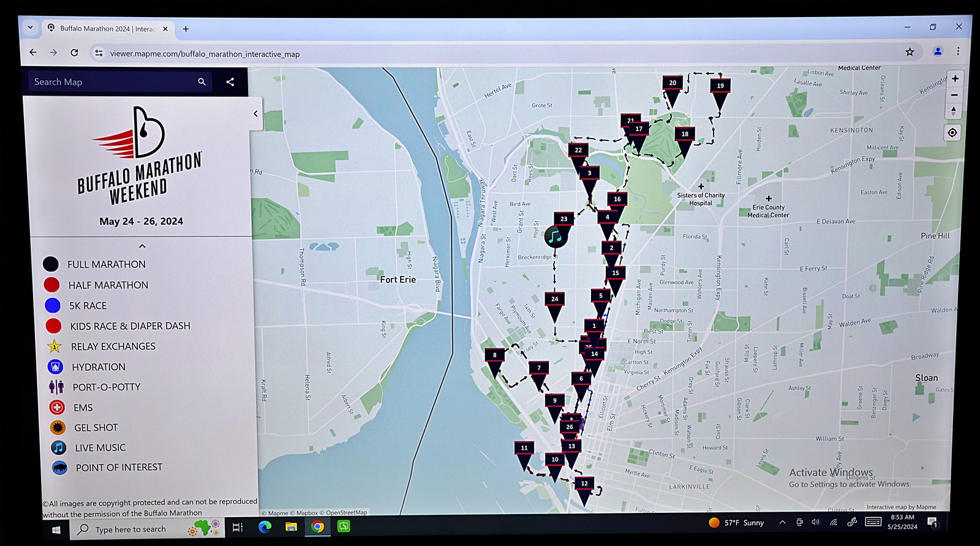Screen dimensions: 980x546
Task: Open File Explorer from the taskbar
Action: click(x=291, y=527)
